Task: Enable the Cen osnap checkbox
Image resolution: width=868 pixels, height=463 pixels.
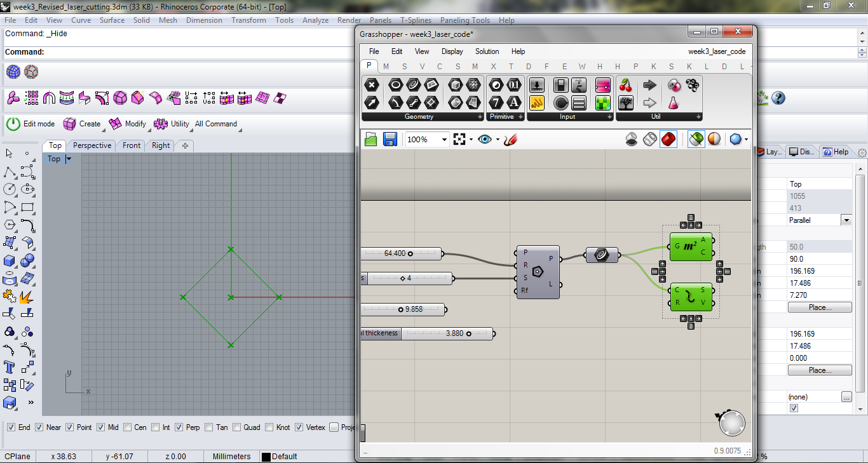Action: (127, 427)
